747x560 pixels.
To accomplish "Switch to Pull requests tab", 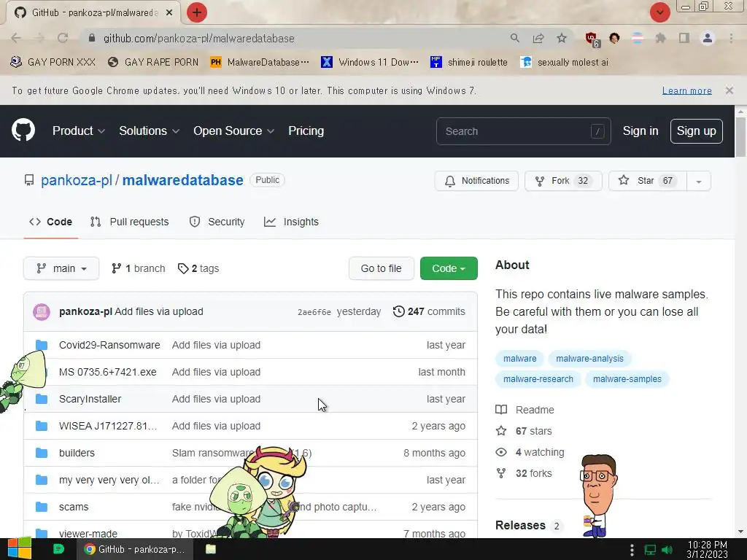I will coord(130,222).
